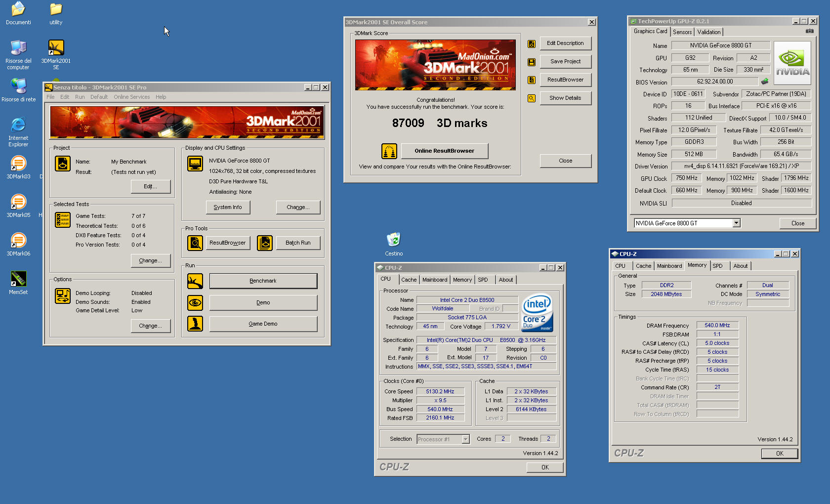This screenshot has width=830, height=504.
Task: Open the CPU-Z processor Selection dropdown
Action: coord(465,439)
